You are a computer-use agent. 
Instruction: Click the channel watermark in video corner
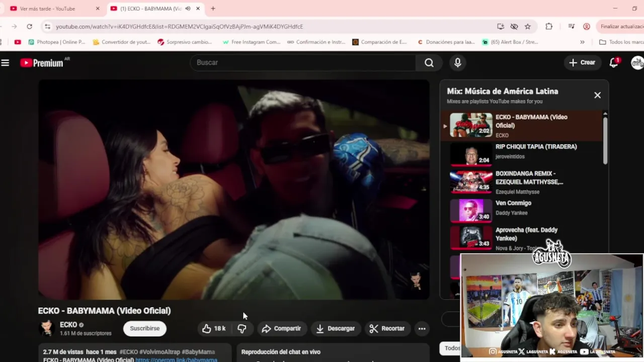pos(416,280)
